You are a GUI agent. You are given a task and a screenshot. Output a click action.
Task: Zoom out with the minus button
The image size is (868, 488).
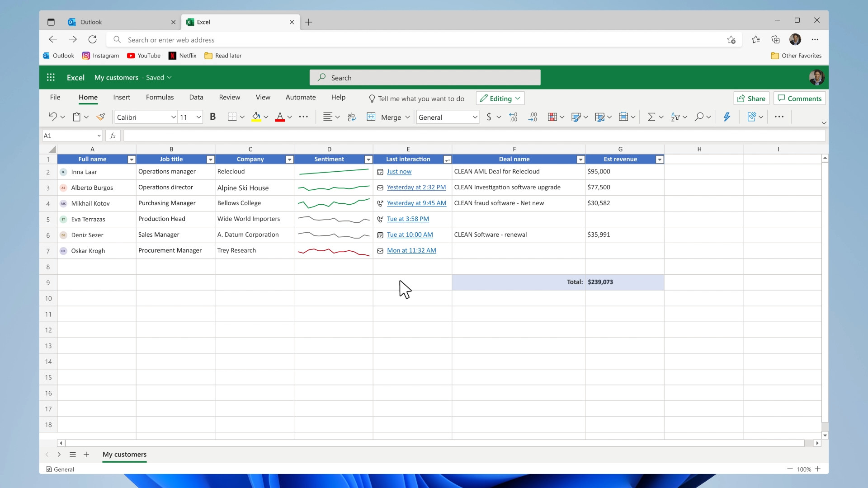click(790, 469)
